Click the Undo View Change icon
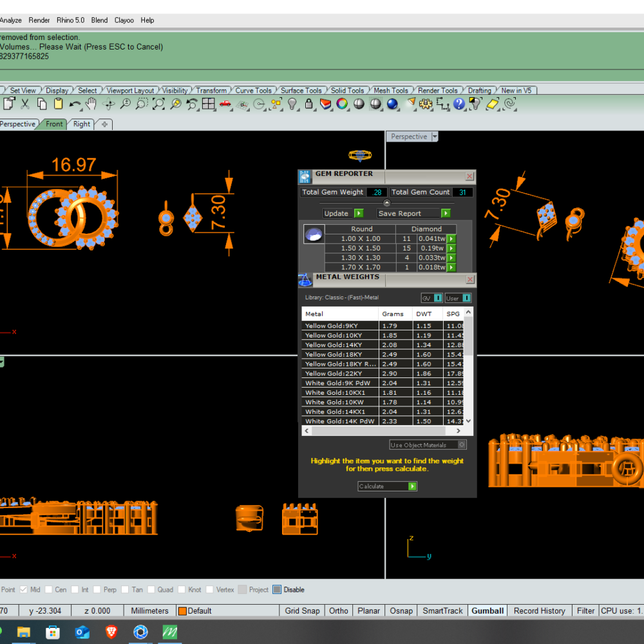Screen dimensions: 644x644 pyautogui.click(x=192, y=104)
